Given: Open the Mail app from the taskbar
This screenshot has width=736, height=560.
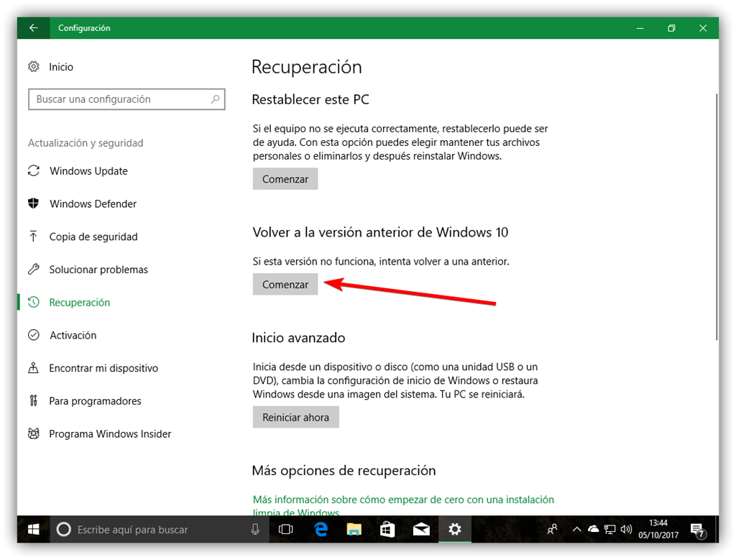Looking at the screenshot, I should 421,530.
